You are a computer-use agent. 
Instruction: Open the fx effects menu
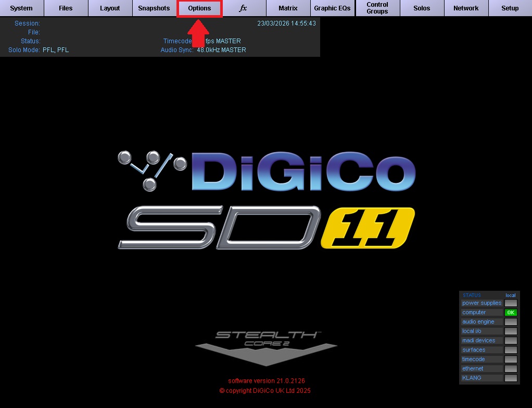243,8
